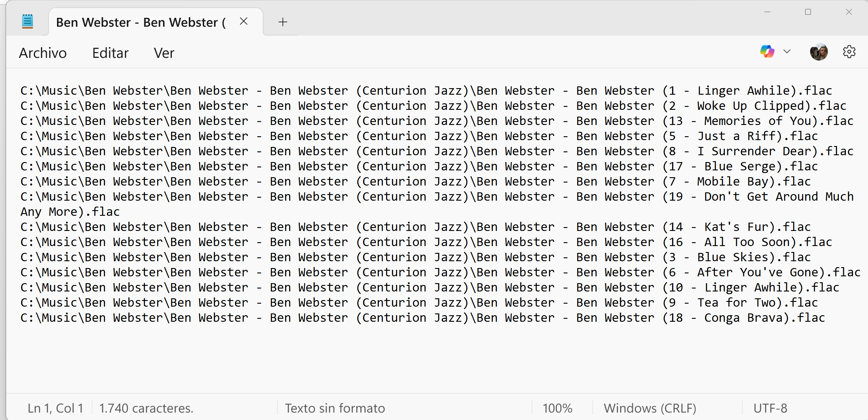Screen dimensions: 868x420
Task: Add a new tab with plus icon
Action: point(283,22)
